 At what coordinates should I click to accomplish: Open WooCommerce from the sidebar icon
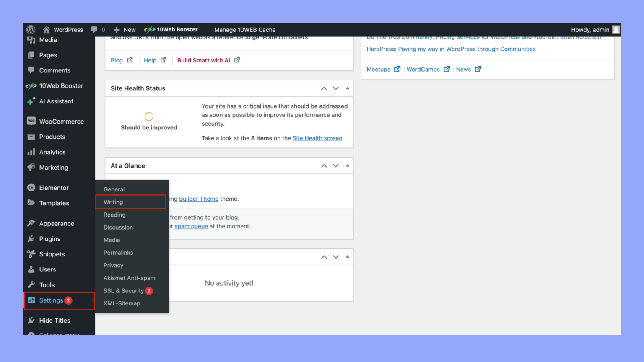click(x=31, y=121)
